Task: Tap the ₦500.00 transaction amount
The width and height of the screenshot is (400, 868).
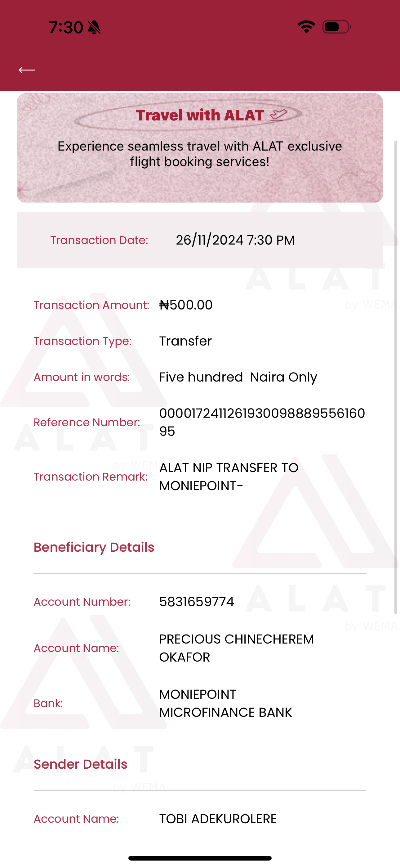Action: tap(186, 305)
